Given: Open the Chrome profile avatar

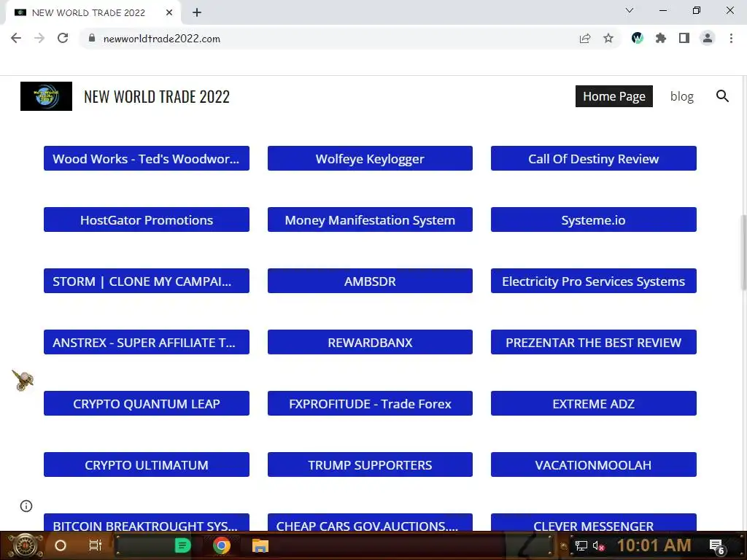Looking at the screenshot, I should point(708,38).
